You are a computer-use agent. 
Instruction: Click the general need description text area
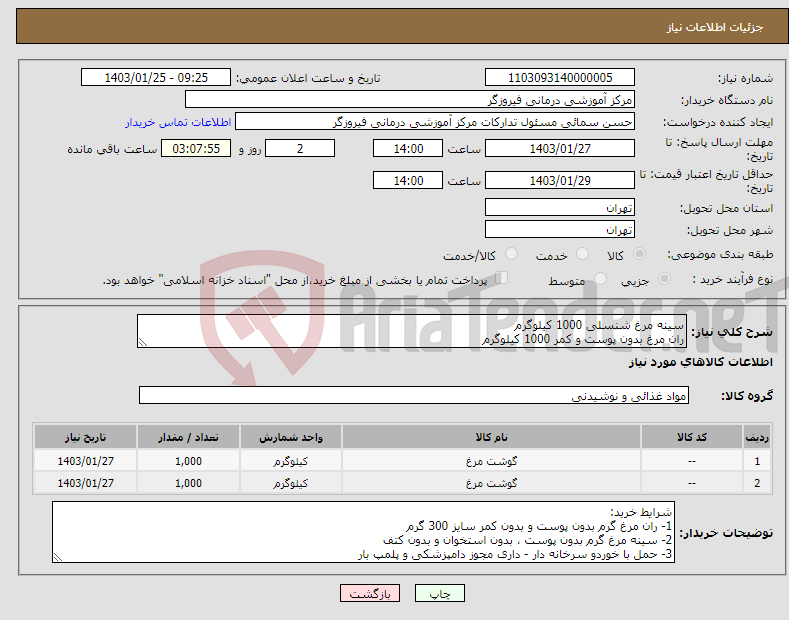[x=412, y=331]
